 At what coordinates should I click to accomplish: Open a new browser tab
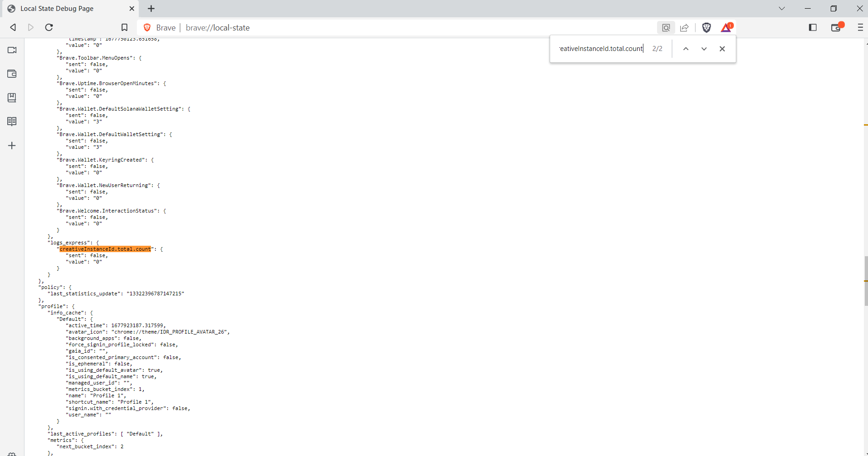pos(151,8)
